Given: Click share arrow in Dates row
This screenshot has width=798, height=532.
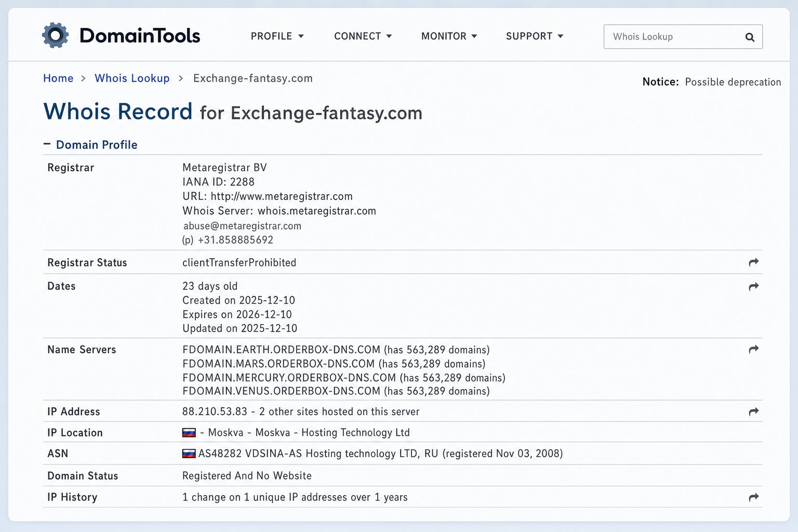Looking at the screenshot, I should point(754,286).
